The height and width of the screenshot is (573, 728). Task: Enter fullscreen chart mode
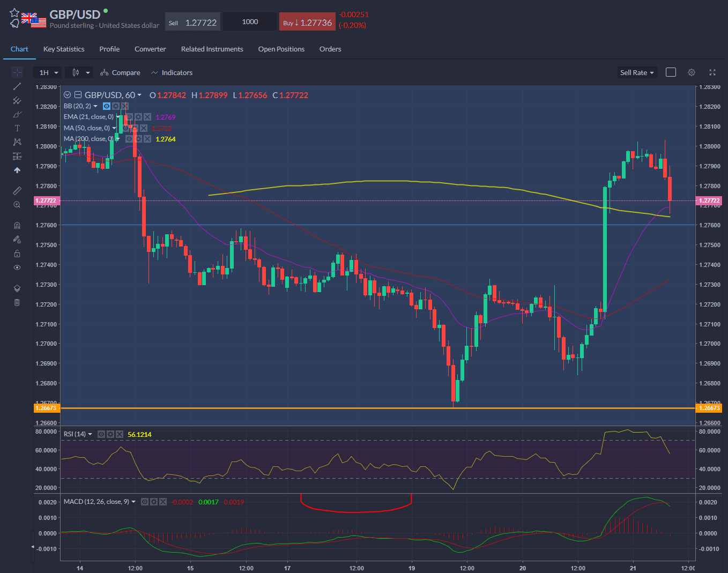[x=712, y=72]
